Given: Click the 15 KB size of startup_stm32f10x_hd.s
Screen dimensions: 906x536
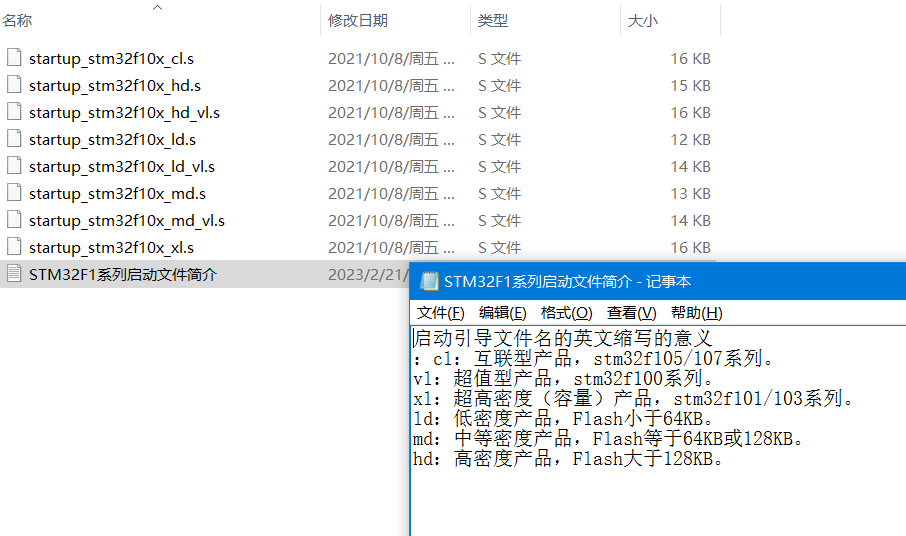Looking at the screenshot, I should [x=690, y=86].
